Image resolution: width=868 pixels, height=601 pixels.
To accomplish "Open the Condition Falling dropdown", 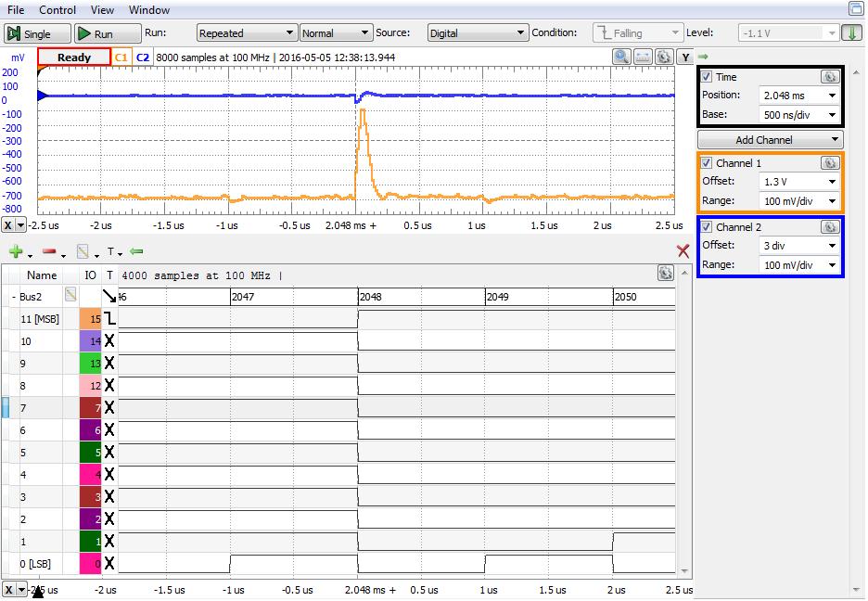I will point(637,33).
